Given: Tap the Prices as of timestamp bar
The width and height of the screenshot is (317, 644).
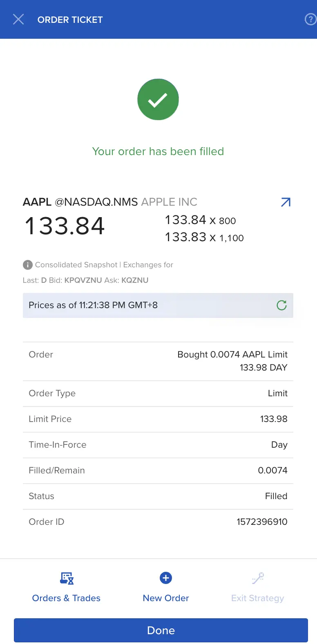Looking at the screenshot, I should click(x=158, y=305).
